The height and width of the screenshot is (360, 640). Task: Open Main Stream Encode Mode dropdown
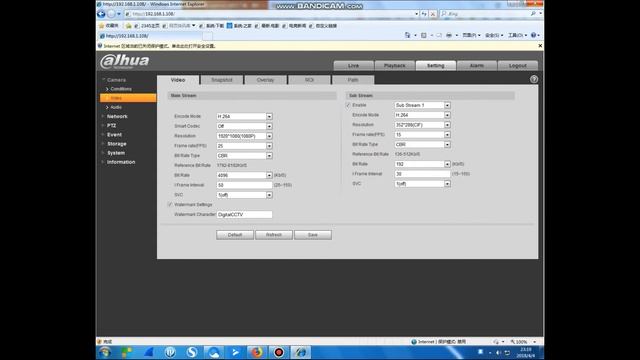[x=269, y=116]
